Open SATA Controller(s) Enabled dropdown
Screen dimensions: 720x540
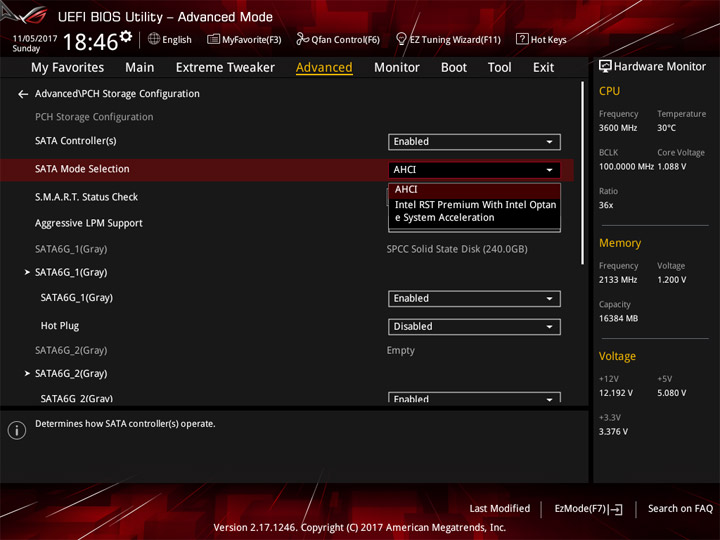(474, 142)
